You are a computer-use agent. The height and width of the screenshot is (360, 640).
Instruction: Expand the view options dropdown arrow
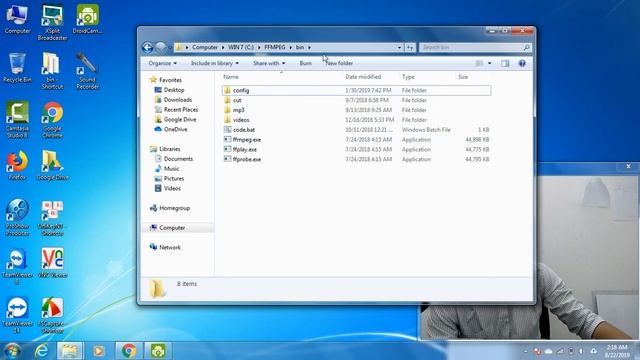(x=490, y=63)
